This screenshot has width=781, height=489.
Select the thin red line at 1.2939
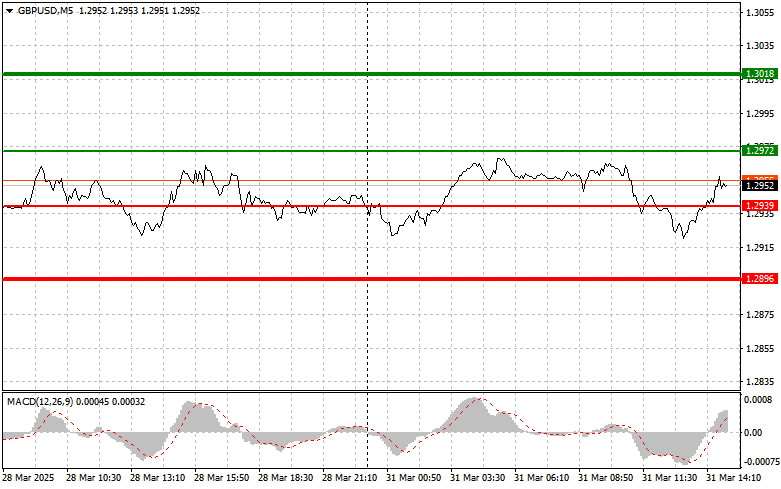click(x=372, y=206)
